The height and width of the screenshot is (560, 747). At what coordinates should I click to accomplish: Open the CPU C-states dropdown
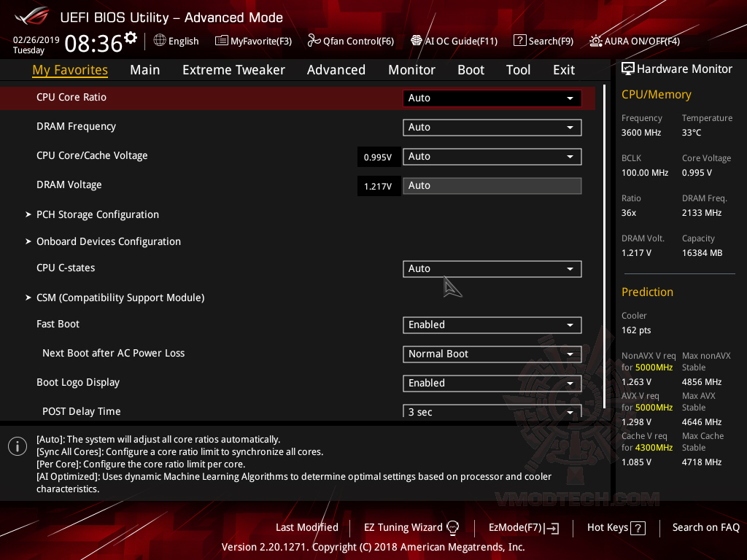coord(492,268)
